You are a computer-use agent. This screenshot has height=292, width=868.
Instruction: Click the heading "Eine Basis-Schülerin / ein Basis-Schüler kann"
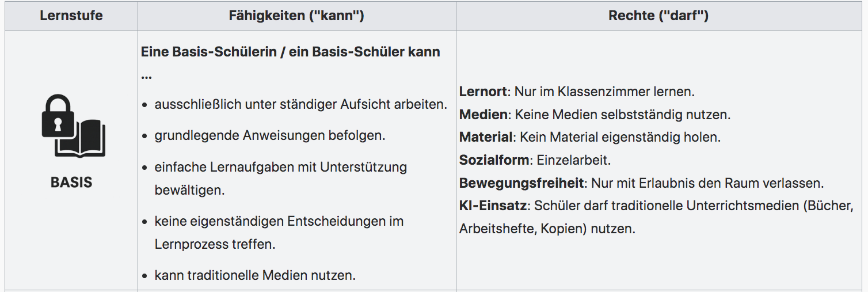[290, 52]
